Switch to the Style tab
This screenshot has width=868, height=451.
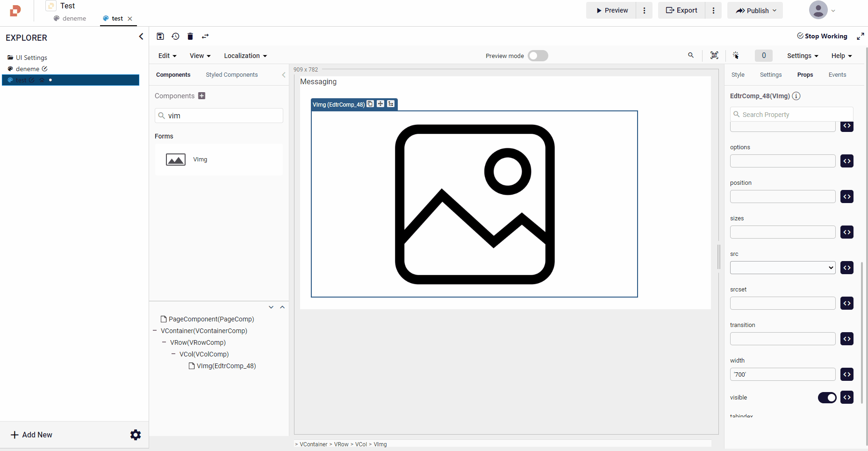[738, 75]
